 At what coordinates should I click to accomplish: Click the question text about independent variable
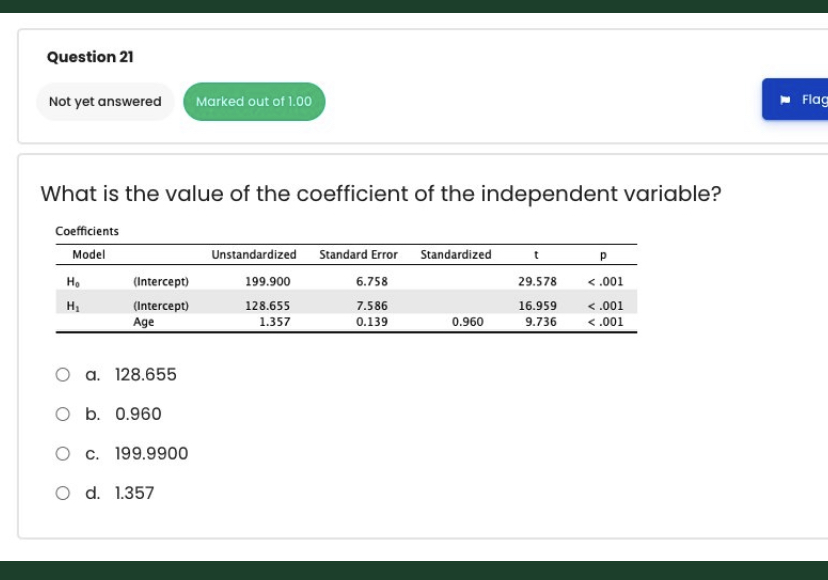tap(381, 194)
